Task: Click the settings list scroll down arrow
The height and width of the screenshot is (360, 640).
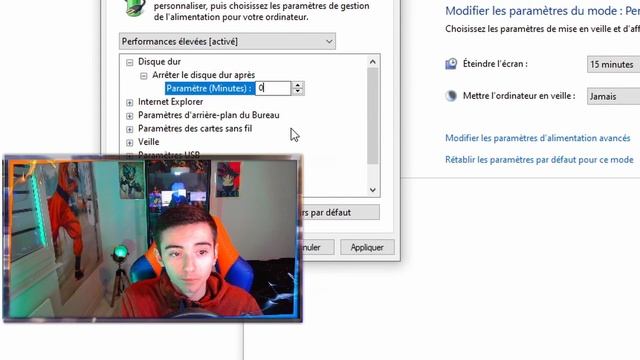Action: (x=373, y=189)
